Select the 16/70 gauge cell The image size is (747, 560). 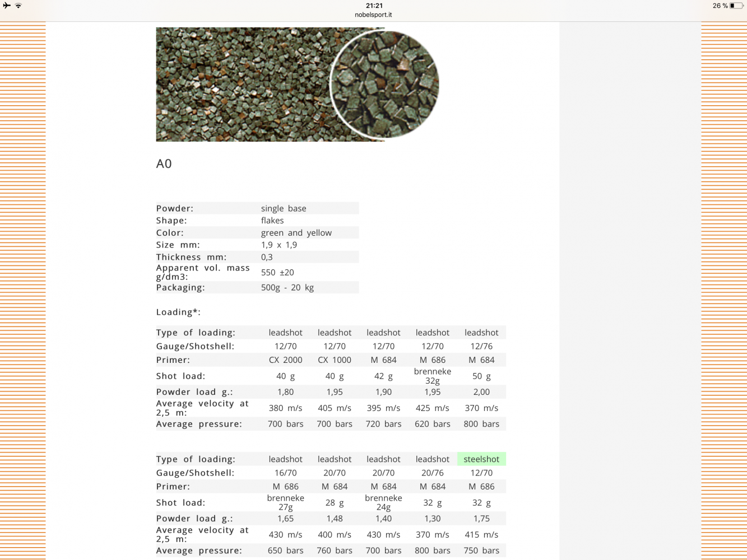tap(286, 473)
